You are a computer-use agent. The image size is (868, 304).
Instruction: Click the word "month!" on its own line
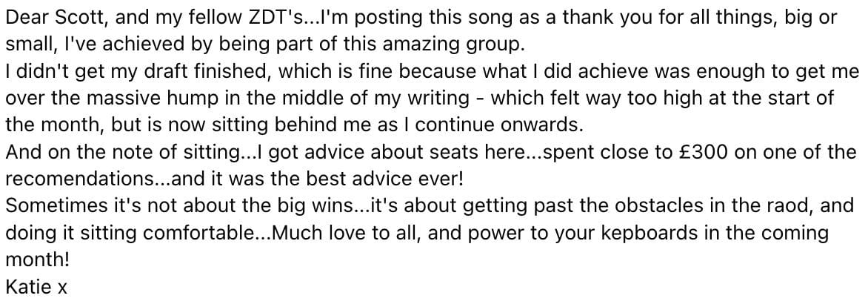pyautogui.click(x=34, y=260)
